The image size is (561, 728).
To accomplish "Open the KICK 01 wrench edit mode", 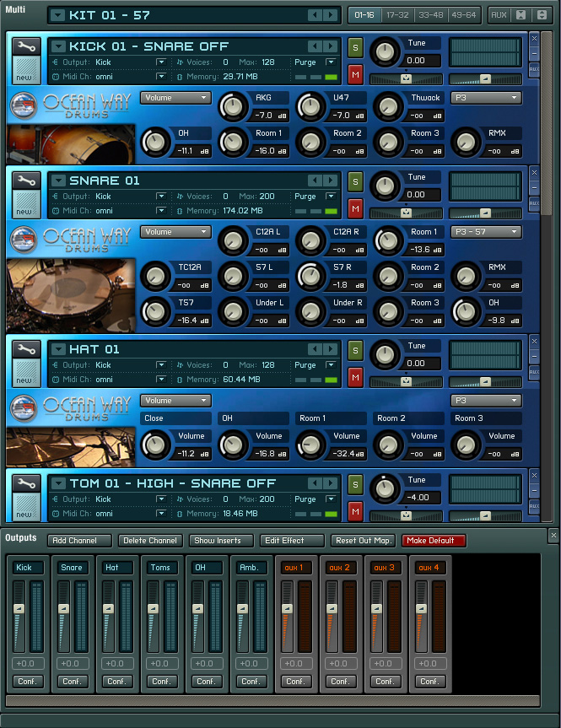I will (25, 46).
